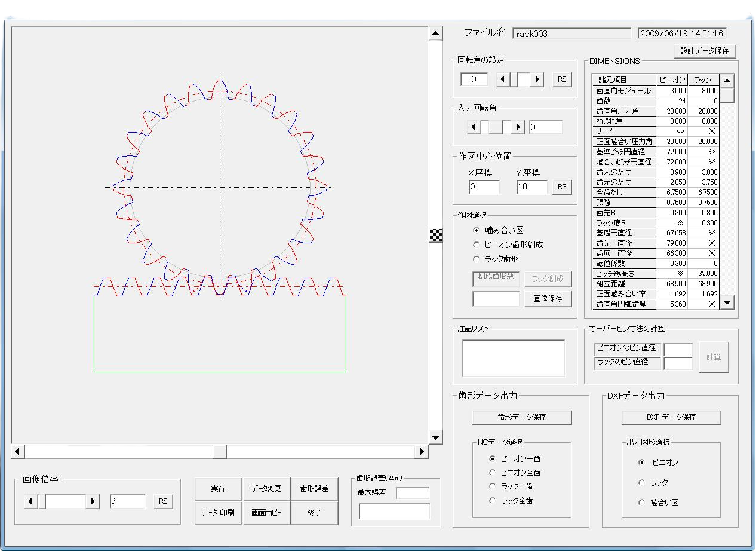The width and height of the screenshot is (756, 551).
Task: Click the drawing area horizontal scrollbar thumb
Action: (x=219, y=452)
